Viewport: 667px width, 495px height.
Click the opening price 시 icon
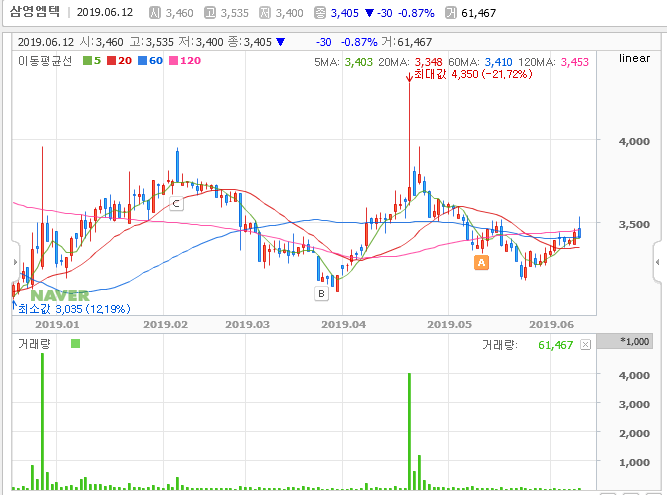[155, 13]
